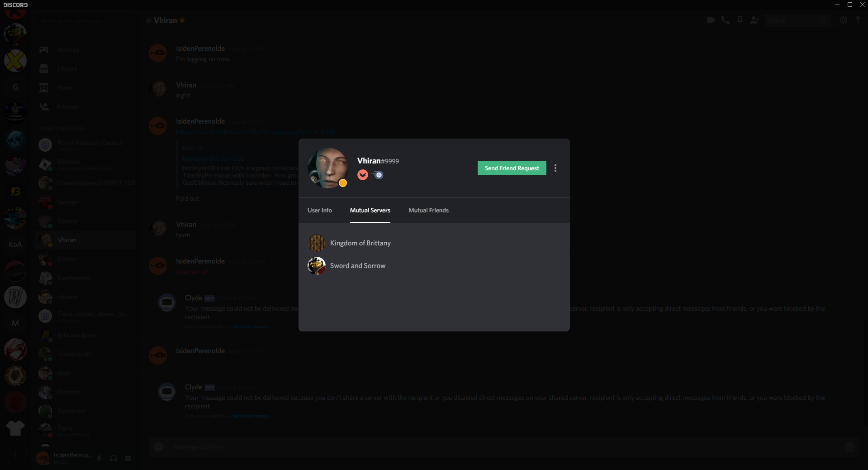Click the message Search field

pyautogui.click(x=798, y=20)
